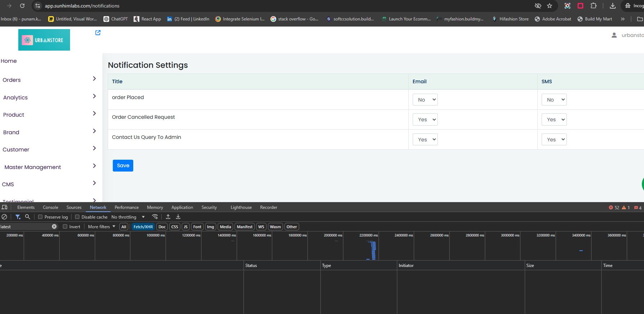Toggle the JS request filter
644x314 pixels.
click(186, 227)
